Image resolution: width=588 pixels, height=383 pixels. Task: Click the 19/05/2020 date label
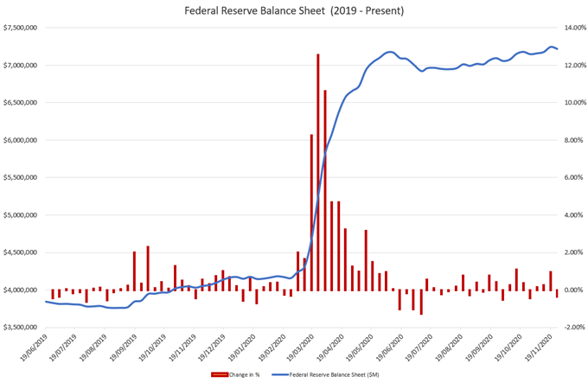click(359, 348)
